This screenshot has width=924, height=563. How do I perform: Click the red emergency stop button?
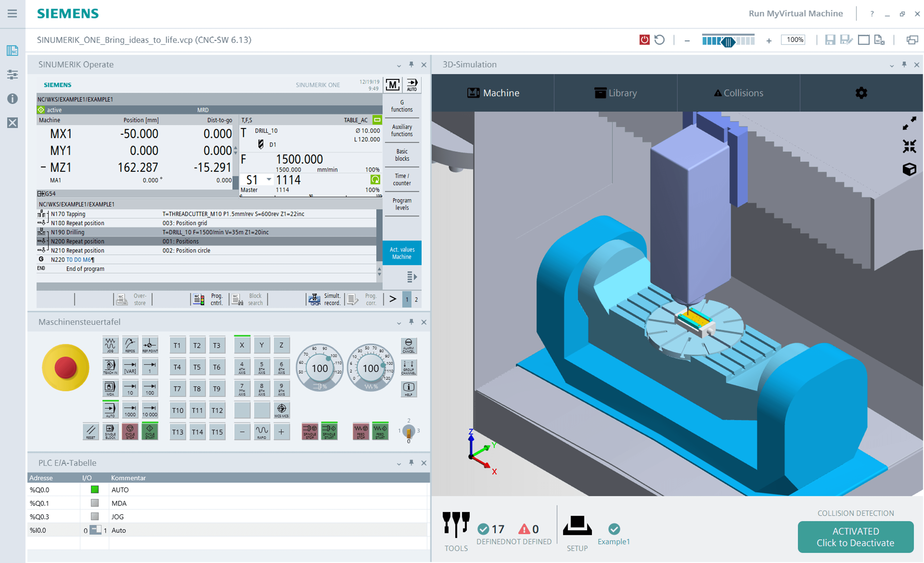point(66,367)
